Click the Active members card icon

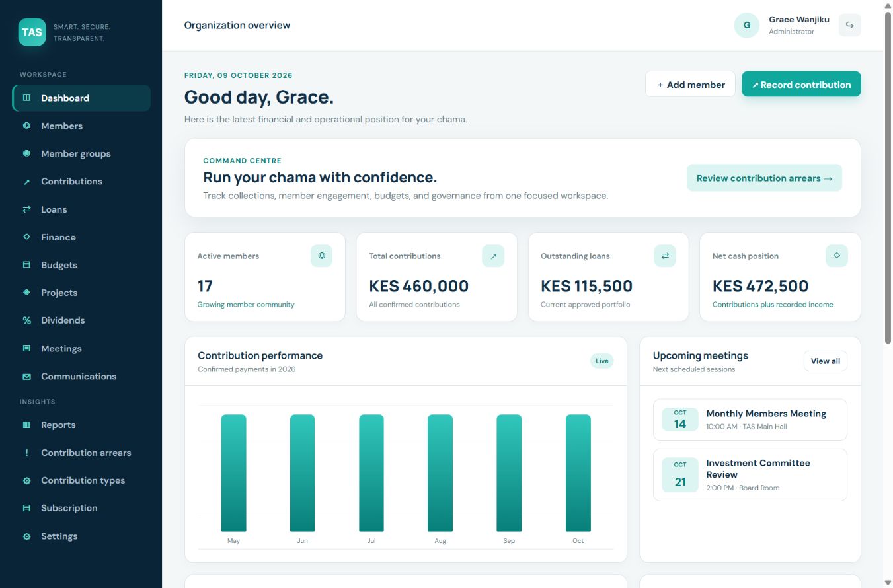(x=321, y=256)
